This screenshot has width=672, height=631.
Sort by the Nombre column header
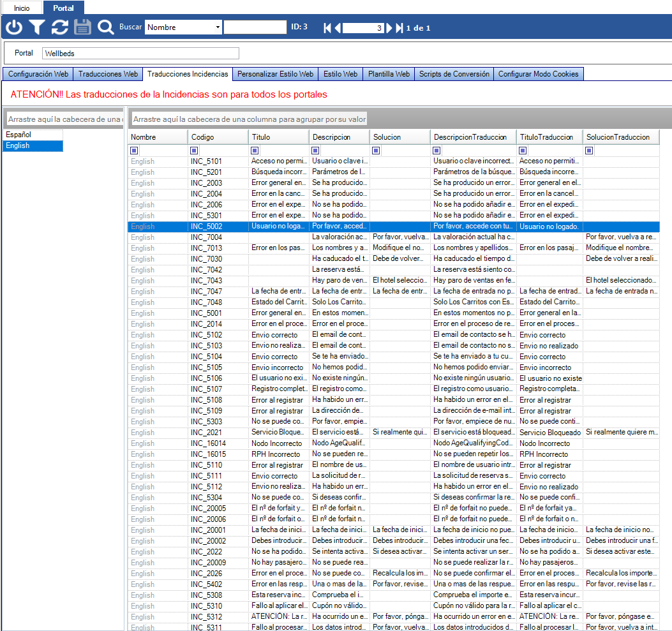click(158, 137)
